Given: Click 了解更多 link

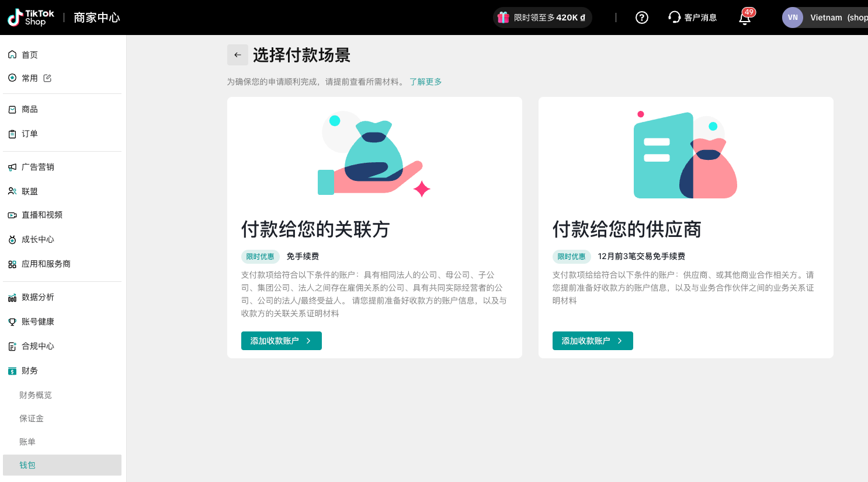Looking at the screenshot, I should pyautogui.click(x=425, y=82).
